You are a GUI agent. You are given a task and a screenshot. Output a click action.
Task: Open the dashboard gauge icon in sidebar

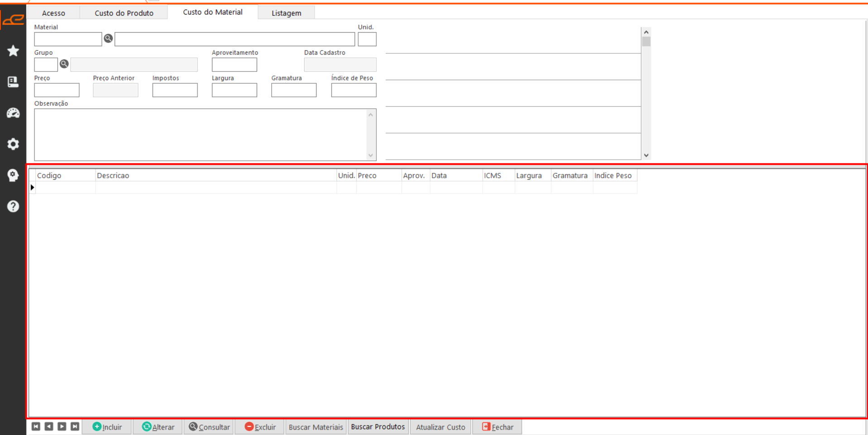13,113
